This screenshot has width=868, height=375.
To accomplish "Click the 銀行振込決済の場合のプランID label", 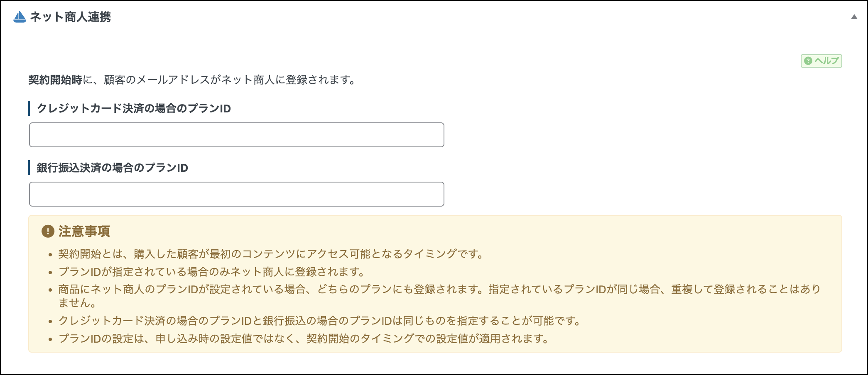I will tap(112, 168).
